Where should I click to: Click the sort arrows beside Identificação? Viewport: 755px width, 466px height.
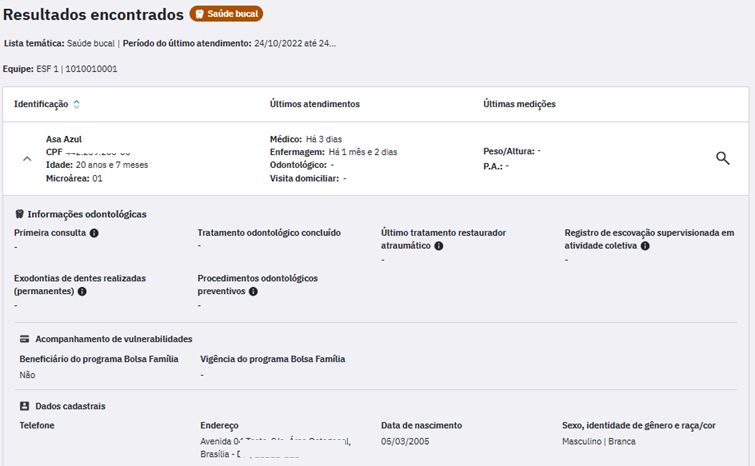(x=77, y=104)
